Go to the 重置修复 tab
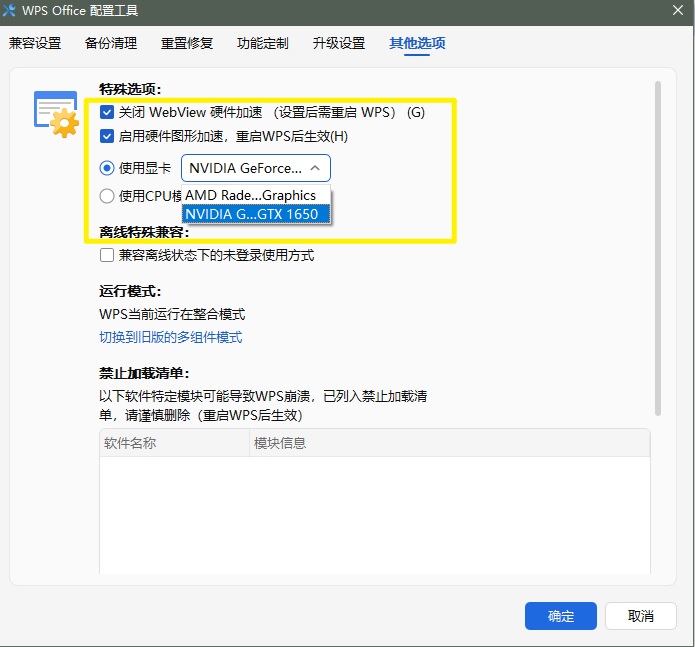Image resolution: width=695 pixels, height=647 pixels. (x=187, y=43)
